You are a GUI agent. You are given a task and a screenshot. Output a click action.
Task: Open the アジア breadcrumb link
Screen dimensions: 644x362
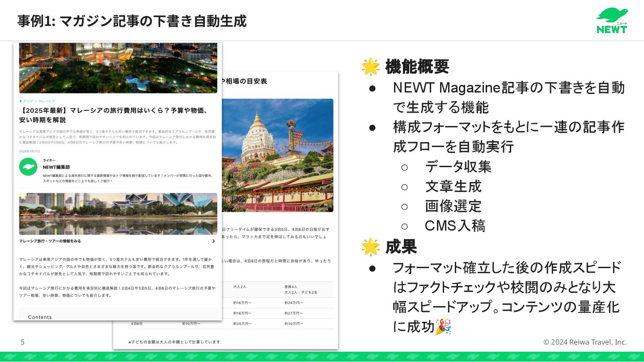28,101
